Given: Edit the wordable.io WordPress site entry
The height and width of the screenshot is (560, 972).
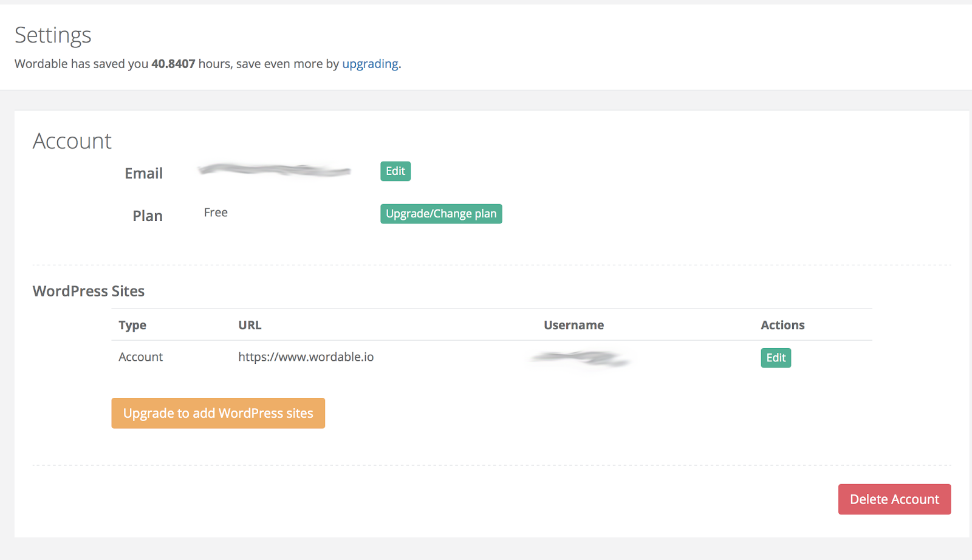Looking at the screenshot, I should point(776,358).
